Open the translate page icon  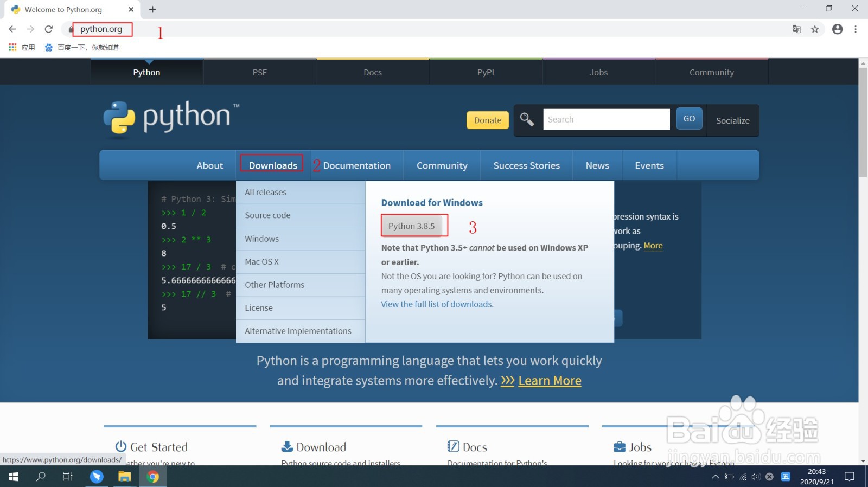click(x=796, y=29)
